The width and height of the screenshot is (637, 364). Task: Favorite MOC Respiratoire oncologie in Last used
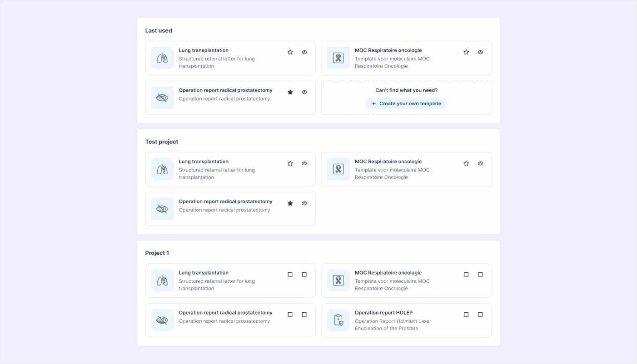click(466, 52)
